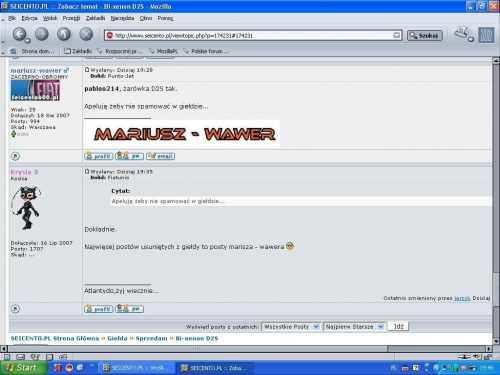
Task: Follow the Giełda breadcrumb link
Action: 117,338
